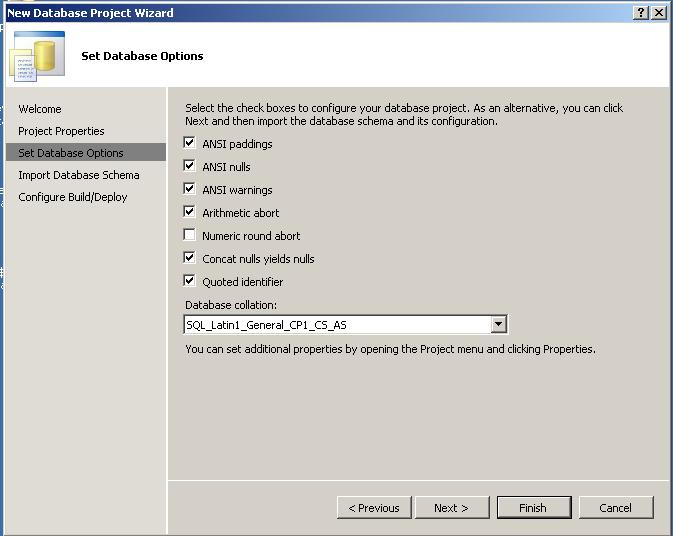The height and width of the screenshot is (536, 673).
Task: Uncheck the ANSI paddings checkbox
Action: [x=189, y=143]
